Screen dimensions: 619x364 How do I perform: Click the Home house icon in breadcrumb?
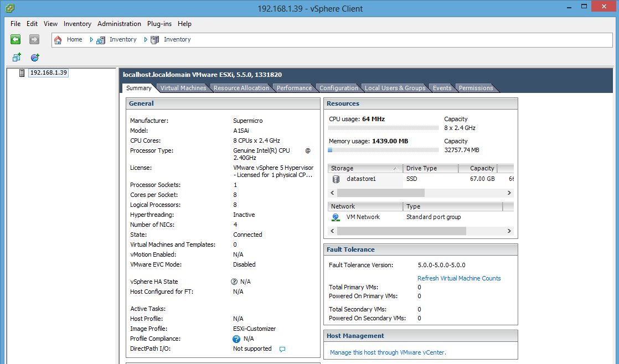[58, 40]
